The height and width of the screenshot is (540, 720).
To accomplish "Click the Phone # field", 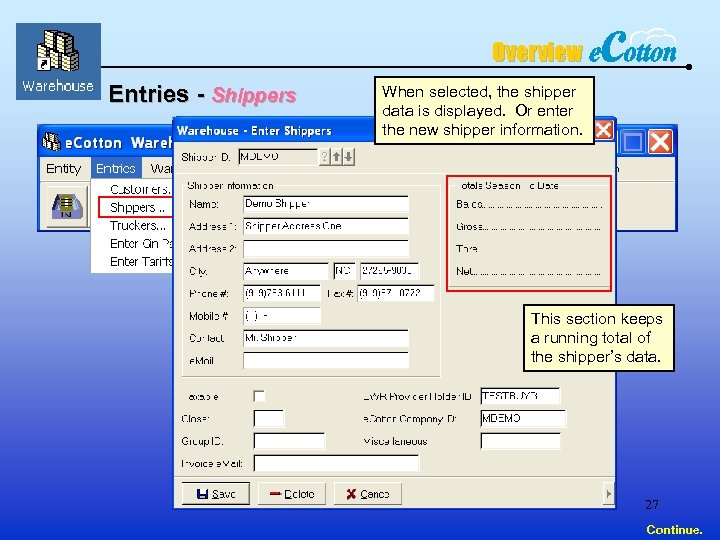I will (x=281, y=293).
